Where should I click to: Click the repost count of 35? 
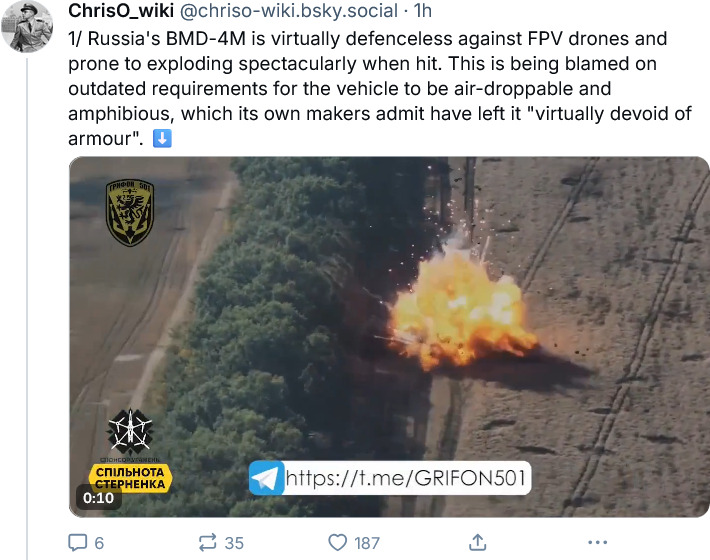point(234,543)
